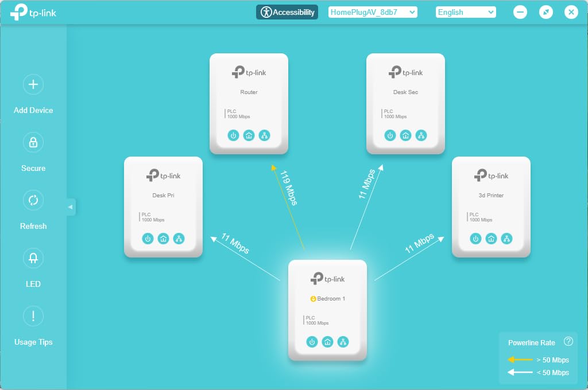588x390 pixels.
Task: Click the Accessibility button
Action: [x=287, y=12]
